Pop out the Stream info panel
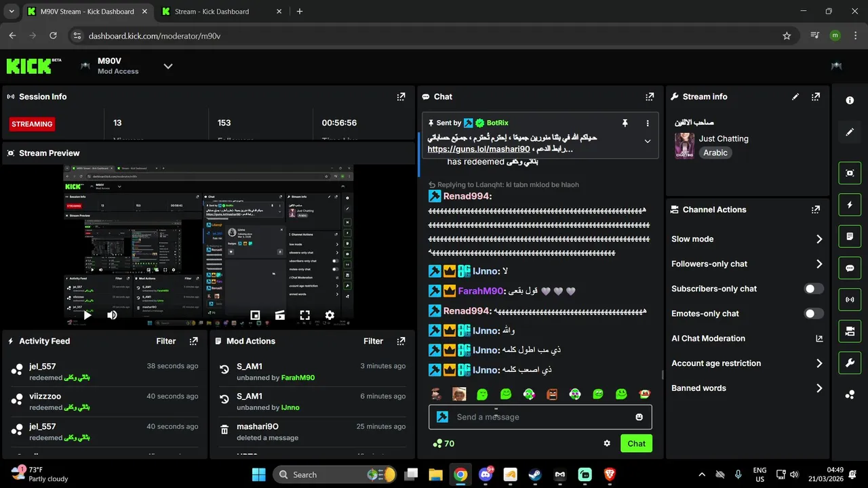This screenshot has height=488, width=868. tap(816, 97)
